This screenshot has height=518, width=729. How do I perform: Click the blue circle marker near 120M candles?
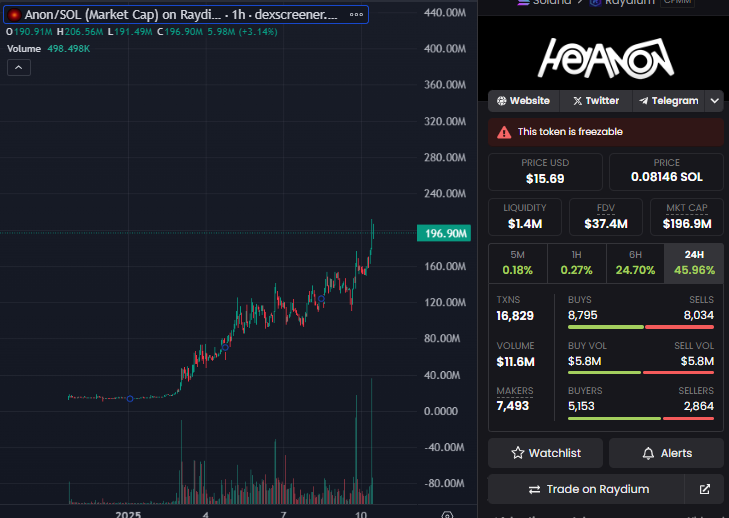(321, 299)
